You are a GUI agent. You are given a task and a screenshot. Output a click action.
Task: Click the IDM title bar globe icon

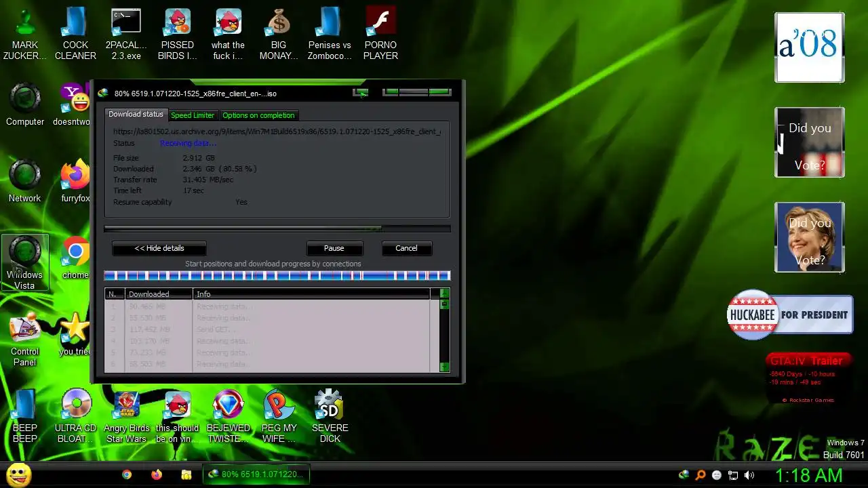(x=103, y=94)
